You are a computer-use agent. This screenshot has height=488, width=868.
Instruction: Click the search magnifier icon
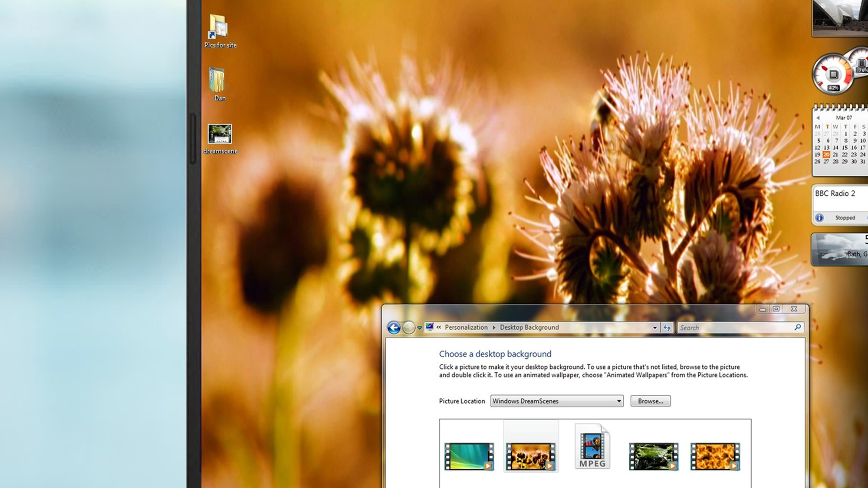[x=797, y=327]
